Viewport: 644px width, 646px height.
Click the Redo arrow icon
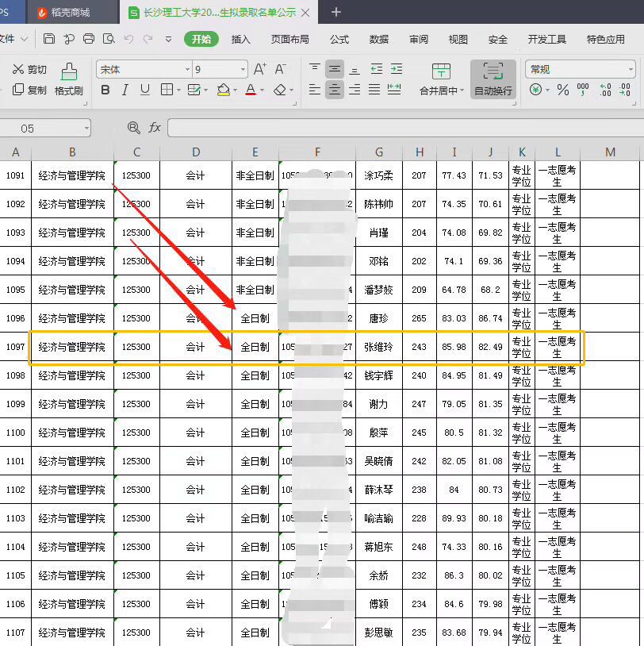148,39
